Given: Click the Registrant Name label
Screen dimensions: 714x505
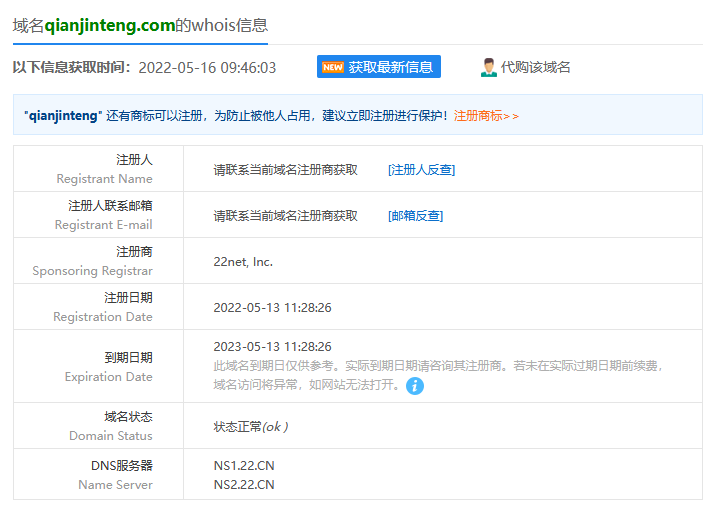Looking at the screenshot, I should tap(104, 179).
